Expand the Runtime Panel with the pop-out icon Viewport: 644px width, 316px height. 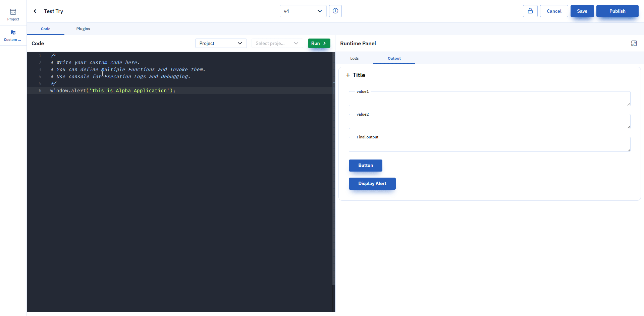point(634,43)
